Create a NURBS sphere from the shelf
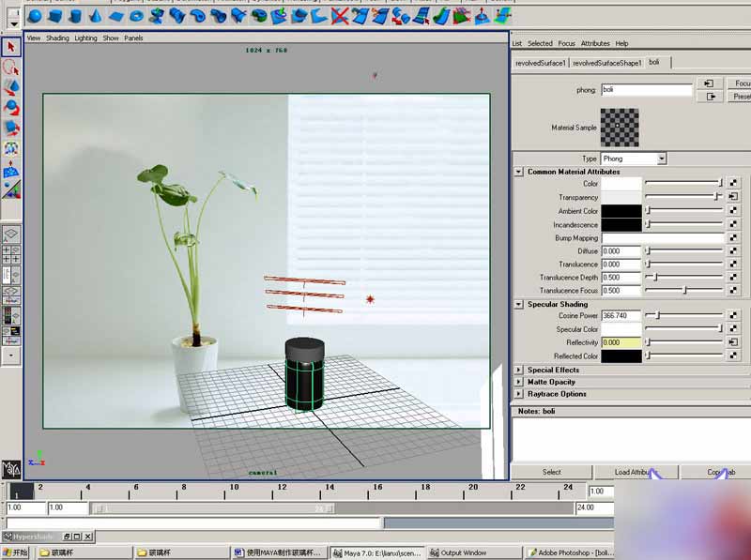This screenshot has width=751, height=560. pyautogui.click(x=35, y=16)
